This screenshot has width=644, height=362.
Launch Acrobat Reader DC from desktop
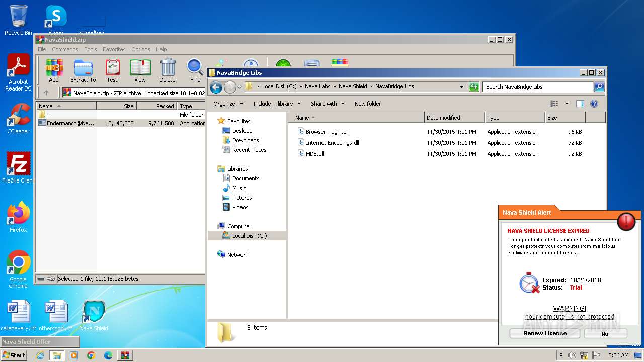click(18, 72)
